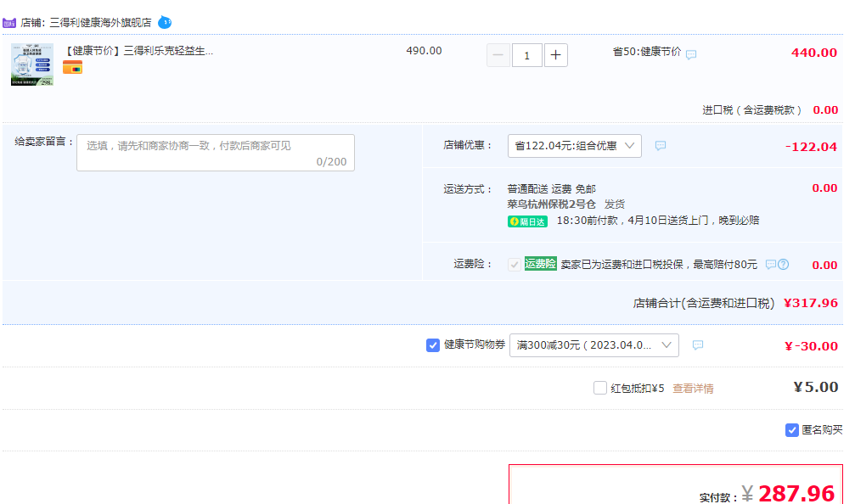Open the 查看详情 link
855x504 pixels.
pos(693,389)
